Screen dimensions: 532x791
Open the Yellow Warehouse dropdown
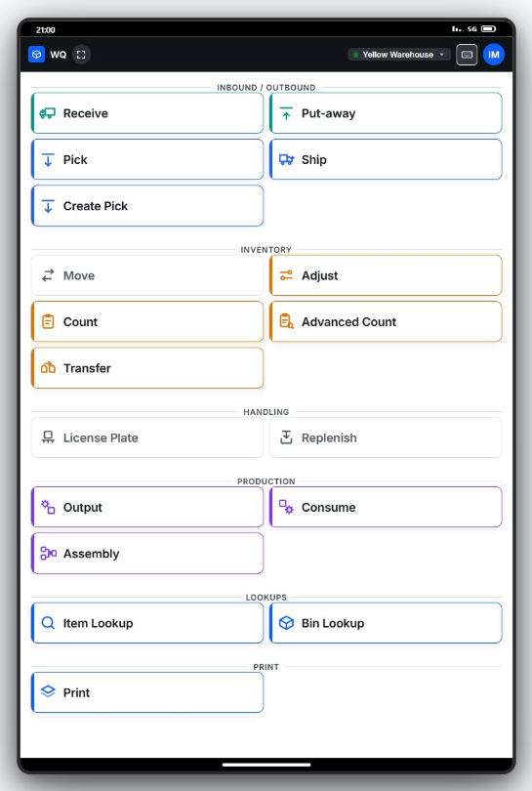pos(398,55)
